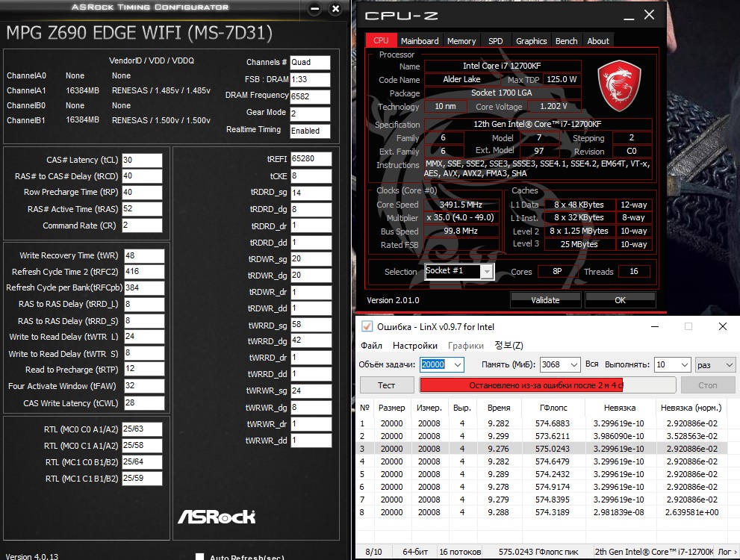Select the CPU tab in CPU-Z
Viewport: 740px width, 560px height.
(381, 40)
